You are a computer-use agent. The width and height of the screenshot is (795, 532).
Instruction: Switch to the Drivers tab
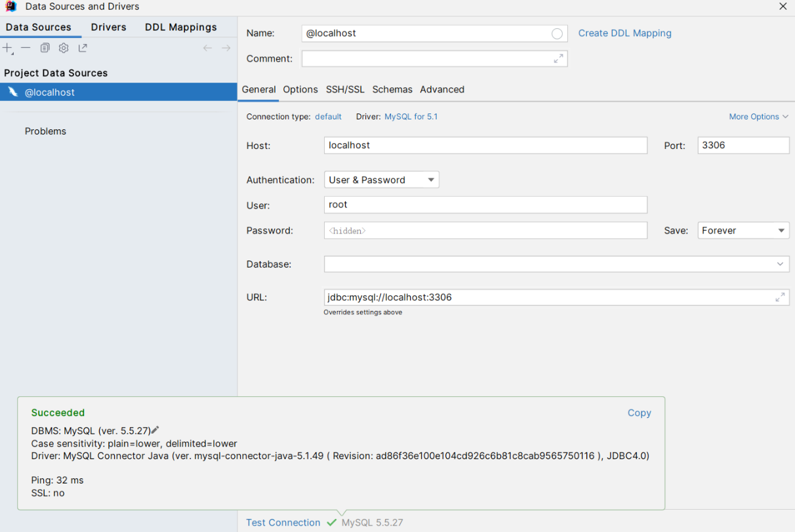coord(109,27)
